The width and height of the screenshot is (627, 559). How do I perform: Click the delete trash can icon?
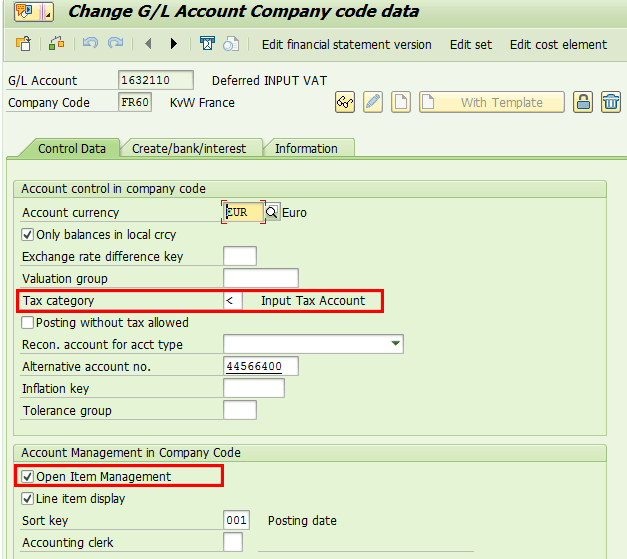tap(610, 102)
